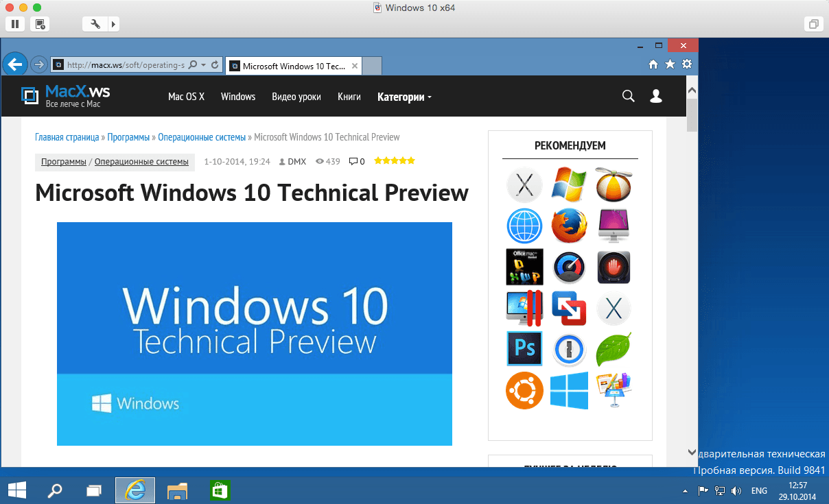Switch the ENG input language indicator
This screenshot has width=829, height=504.
(x=759, y=491)
